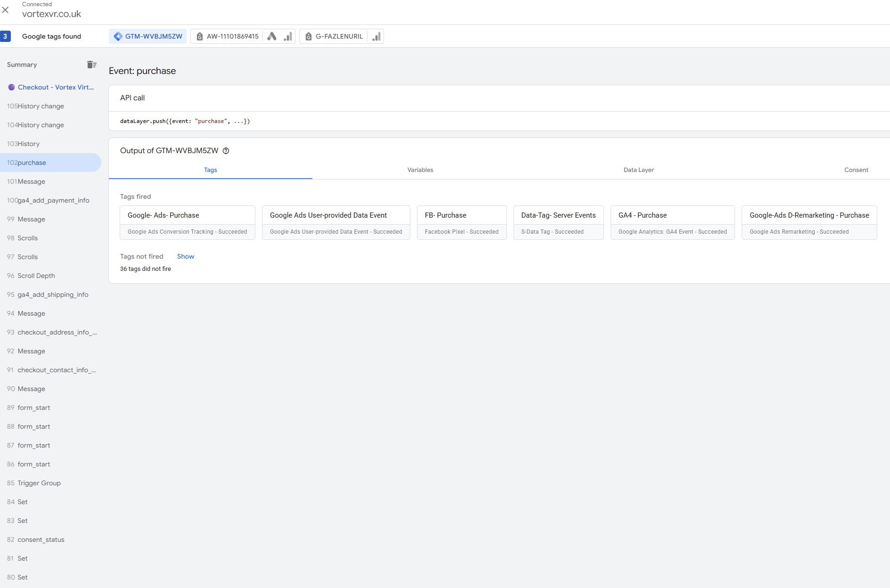Viewport: 890px width, 588px height.
Task: Open the Checkout - Vortex Virt... page summary
Action: (x=56, y=87)
